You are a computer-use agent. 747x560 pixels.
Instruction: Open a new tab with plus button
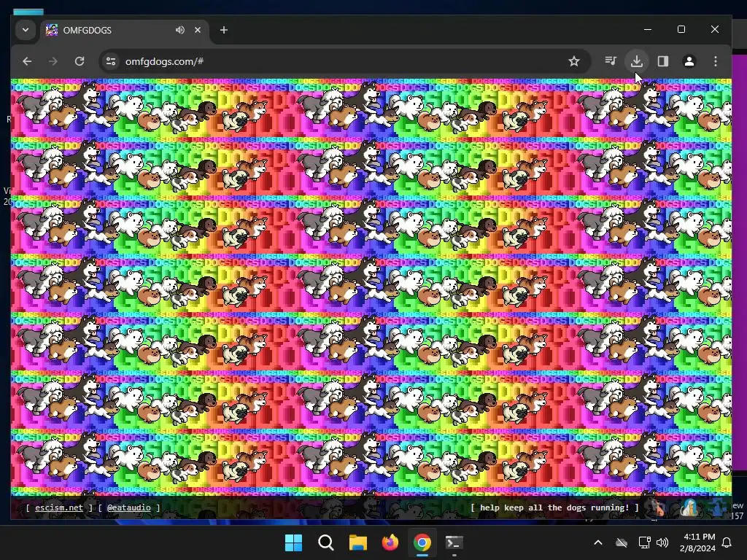coord(223,30)
